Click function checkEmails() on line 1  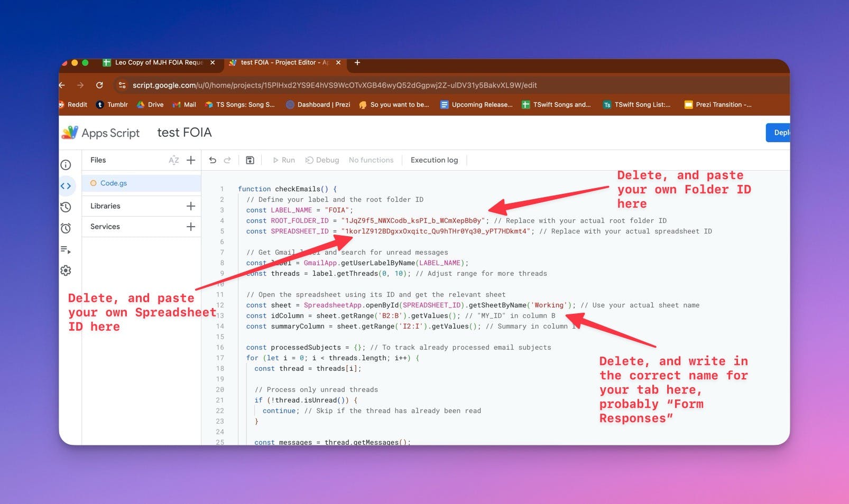click(287, 189)
